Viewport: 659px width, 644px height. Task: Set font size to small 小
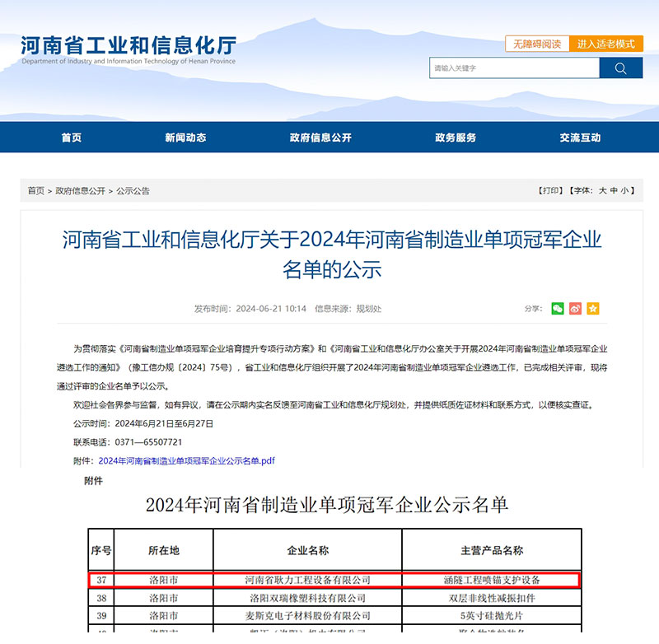(624, 190)
